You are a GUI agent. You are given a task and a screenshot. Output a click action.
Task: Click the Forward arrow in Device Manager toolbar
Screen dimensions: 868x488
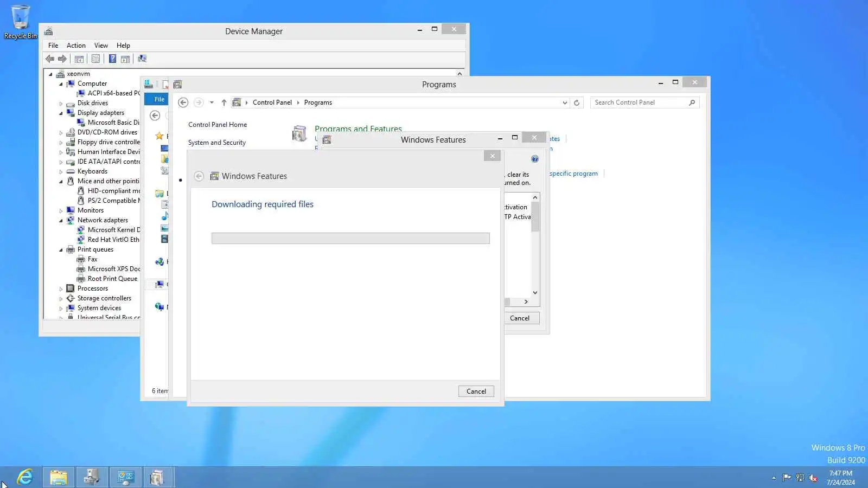point(62,59)
